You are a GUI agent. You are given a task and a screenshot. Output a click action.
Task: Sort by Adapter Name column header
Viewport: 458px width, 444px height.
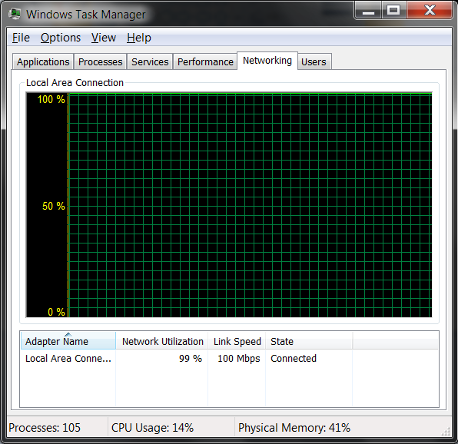(68, 341)
